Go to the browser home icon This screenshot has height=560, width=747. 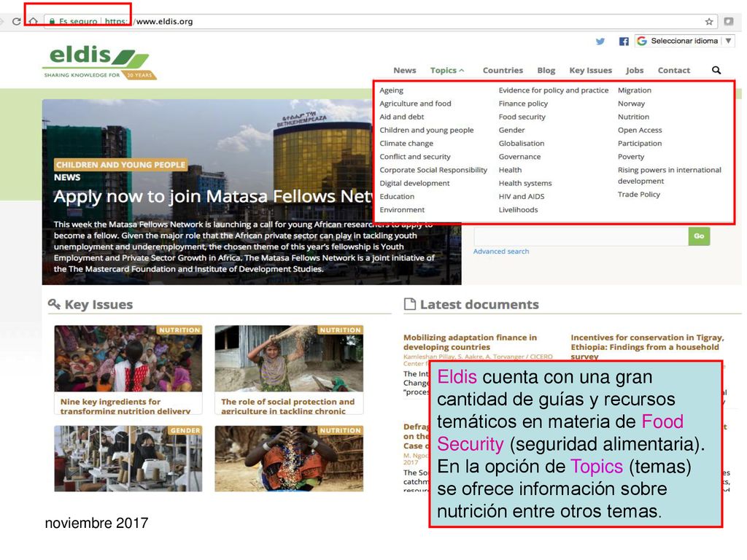(x=33, y=21)
